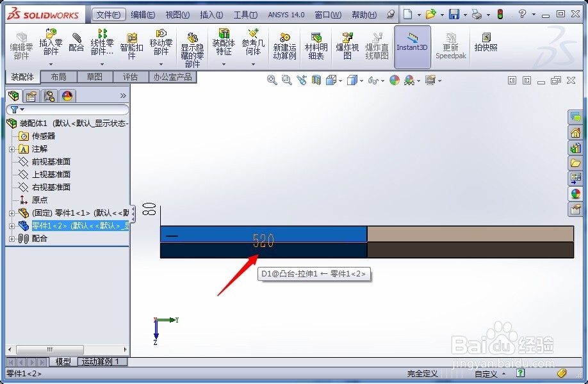Switch to 布局 command tab
Image resolution: width=588 pixels, height=384 pixels.
click(58, 77)
